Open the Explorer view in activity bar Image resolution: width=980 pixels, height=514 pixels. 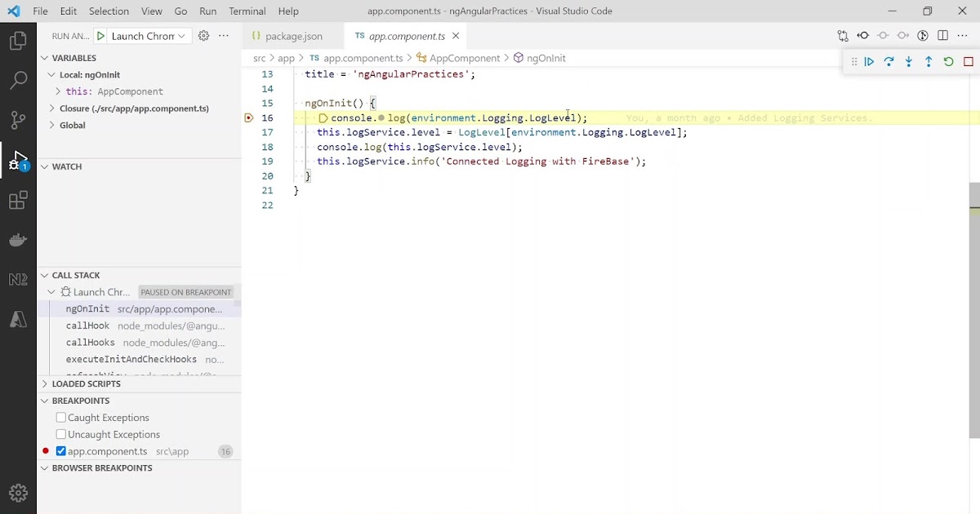click(x=18, y=40)
